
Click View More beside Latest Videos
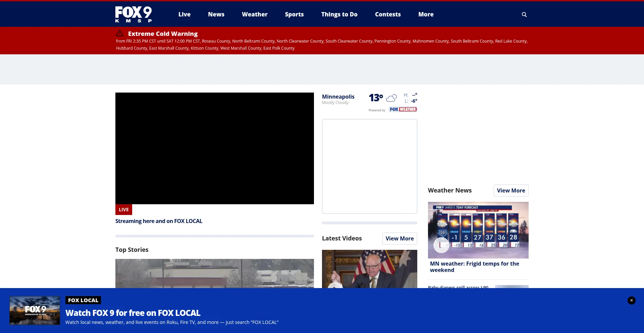click(x=399, y=238)
